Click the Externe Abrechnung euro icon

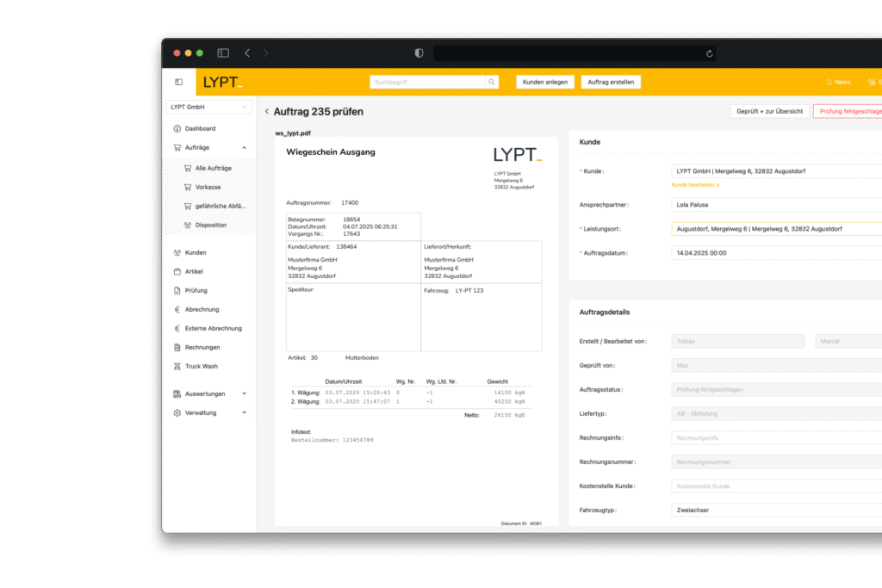(177, 328)
